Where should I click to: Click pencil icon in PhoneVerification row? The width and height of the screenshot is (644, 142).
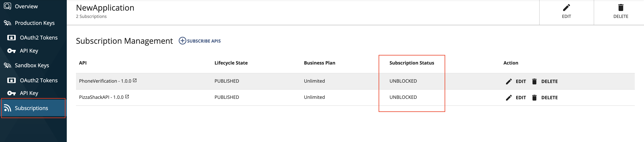point(509,82)
